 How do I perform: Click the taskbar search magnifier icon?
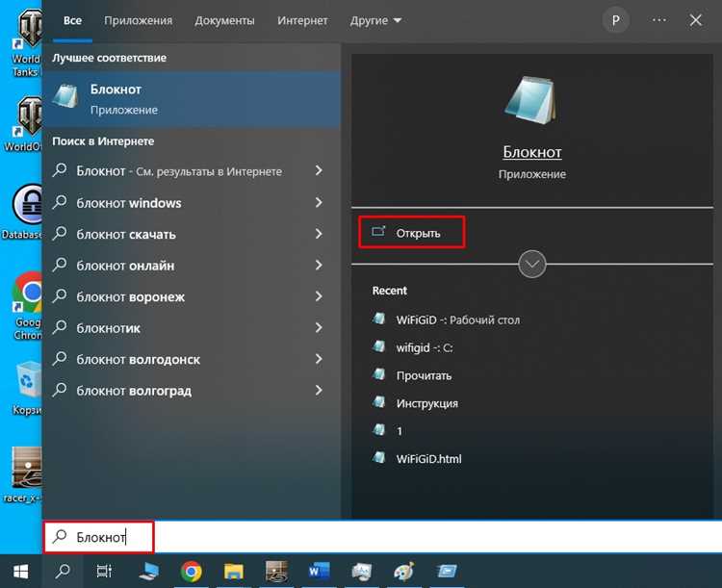click(63, 572)
